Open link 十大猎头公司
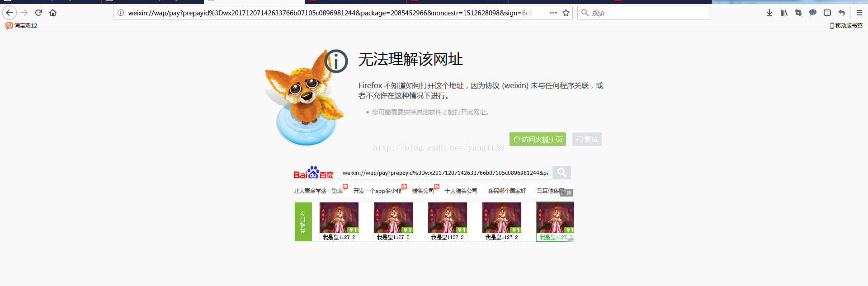This screenshot has height=286, width=868. click(461, 191)
